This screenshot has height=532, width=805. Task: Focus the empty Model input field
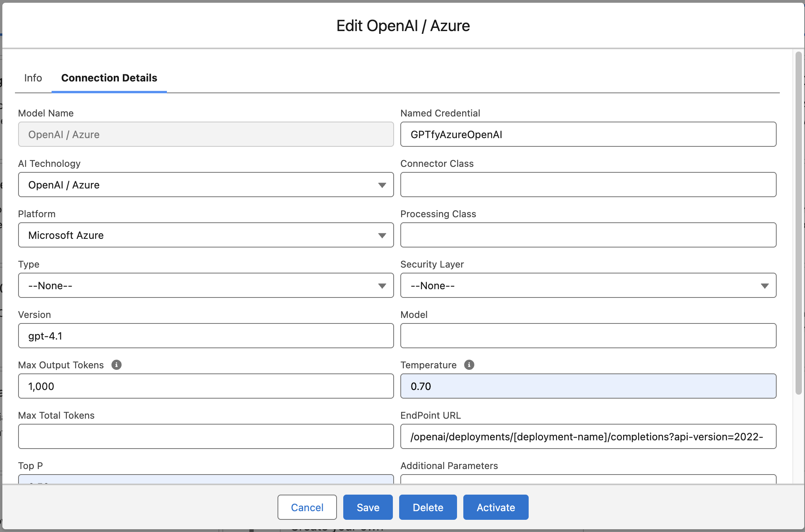click(588, 336)
